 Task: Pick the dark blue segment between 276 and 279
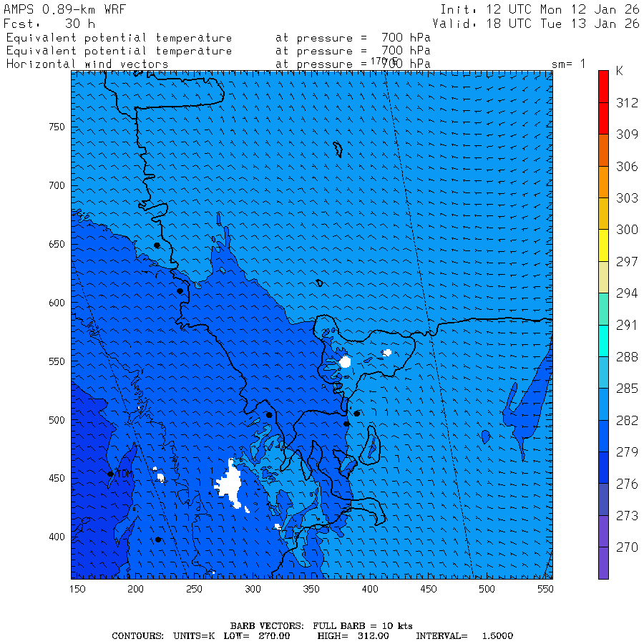click(603, 468)
